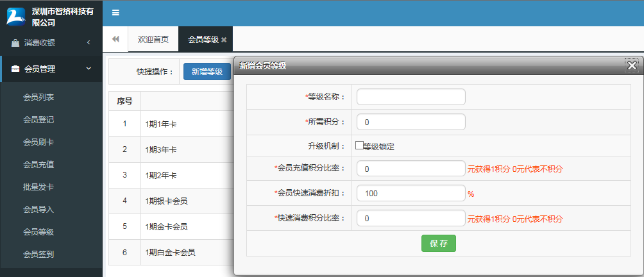This screenshot has height=277, width=644.
Task: Open 批量发卡 in the sidebar
Action: [x=38, y=187]
